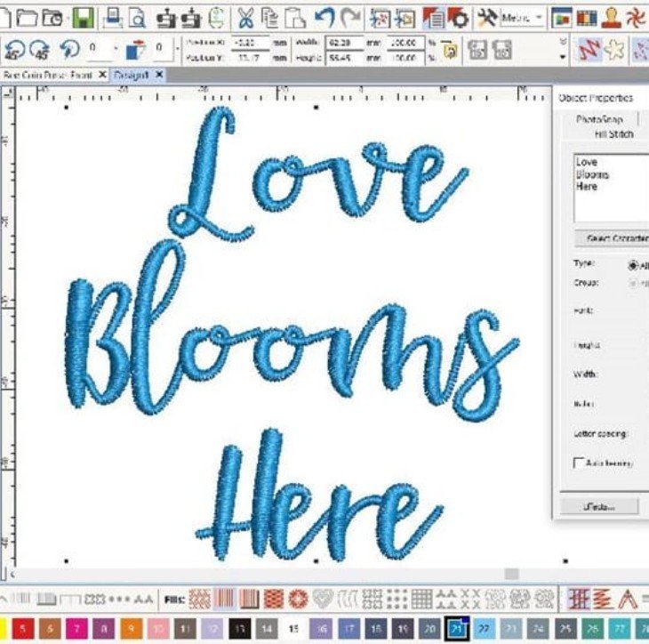Click the mouse icon in the toolbar
This screenshot has width=649, height=644.
pos(216,18)
